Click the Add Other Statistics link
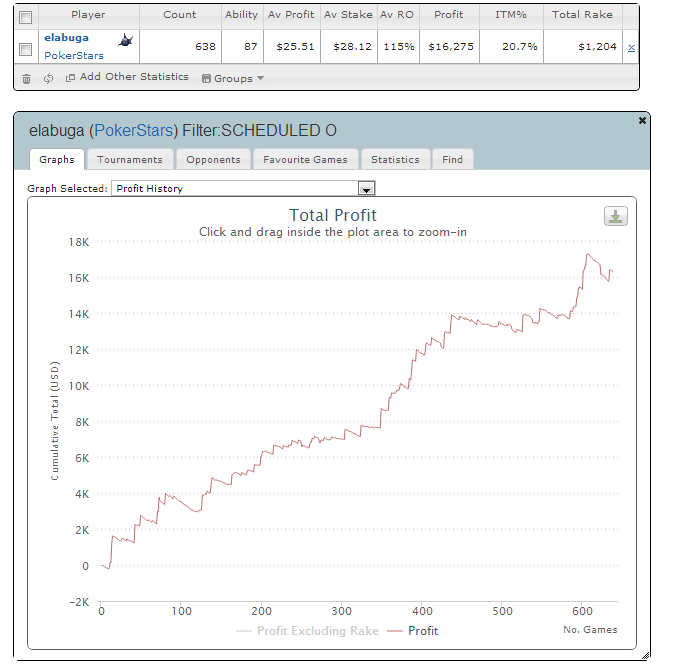The image size is (681, 671). [127, 77]
